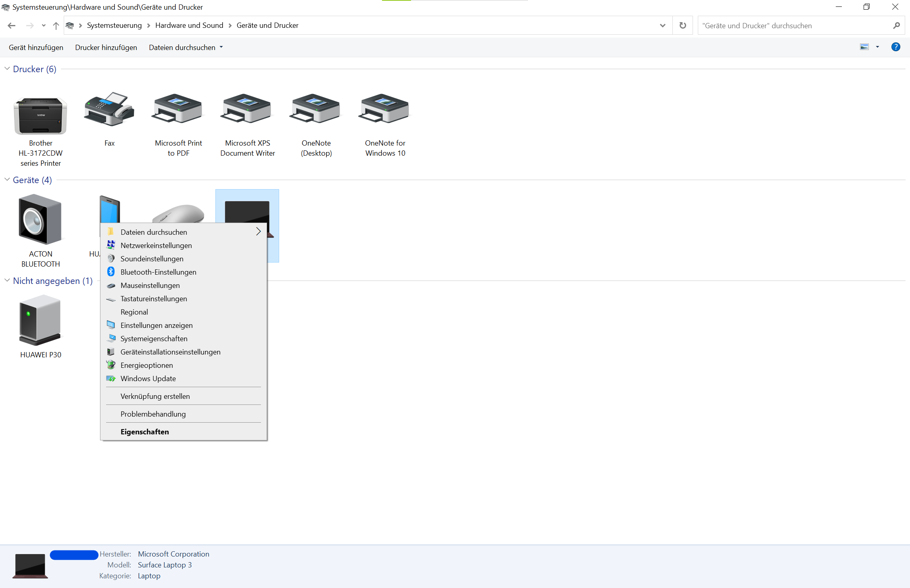Image resolution: width=910 pixels, height=588 pixels.
Task: Open Eigenschaften in the context menu
Action: [x=144, y=432]
